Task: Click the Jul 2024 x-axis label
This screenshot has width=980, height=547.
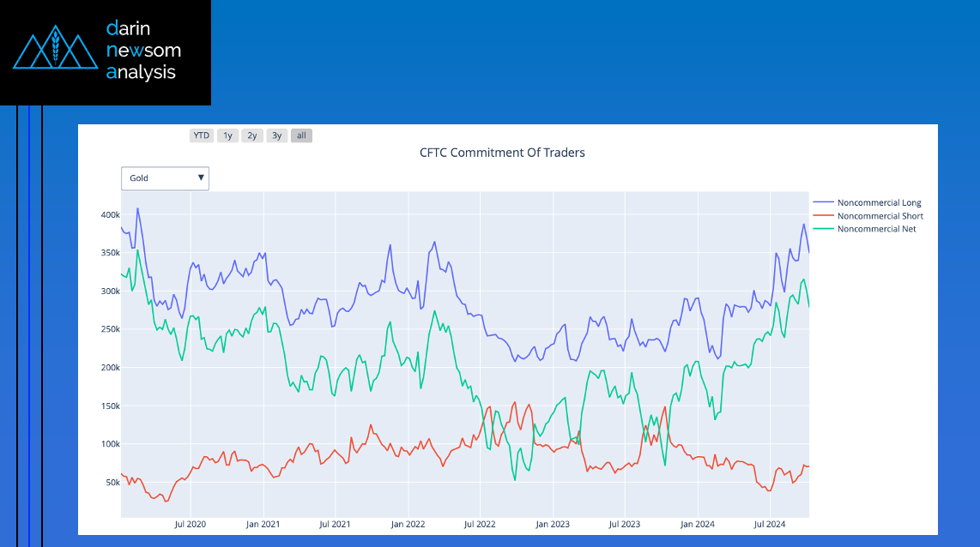Action: (x=770, y=524)
